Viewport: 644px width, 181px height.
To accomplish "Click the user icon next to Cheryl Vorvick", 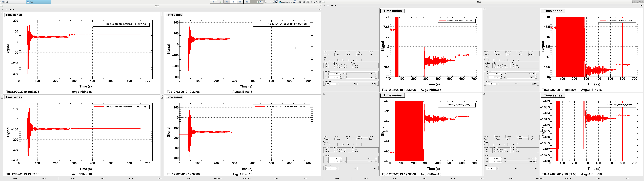I will coord(308,2).
